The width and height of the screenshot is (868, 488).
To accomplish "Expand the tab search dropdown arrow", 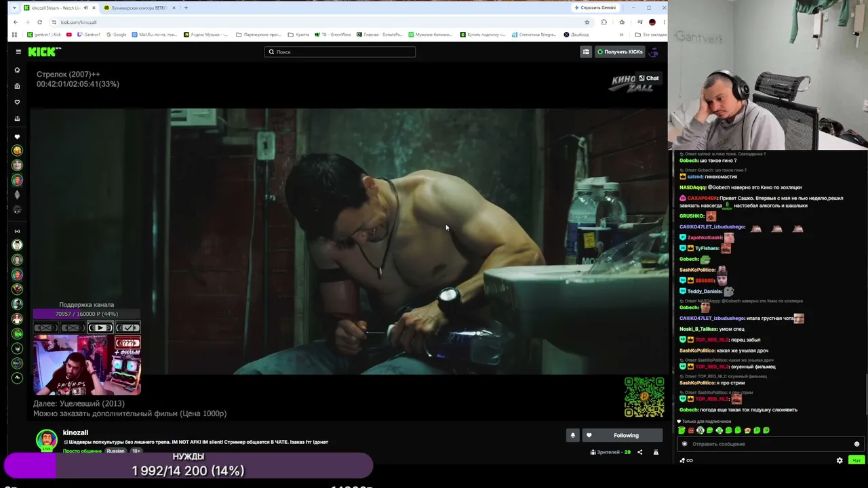I will click(x=14, y=7).
